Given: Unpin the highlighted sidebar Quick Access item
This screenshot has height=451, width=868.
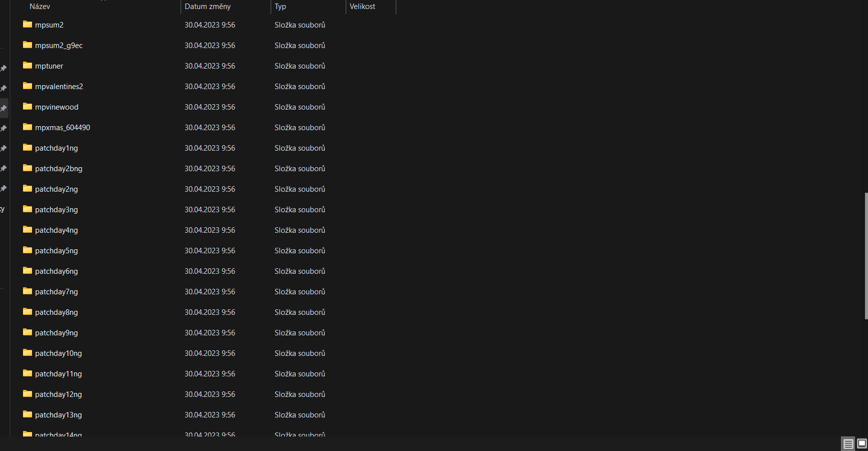Looking at the screenshot, I should (x=4, y=108).
